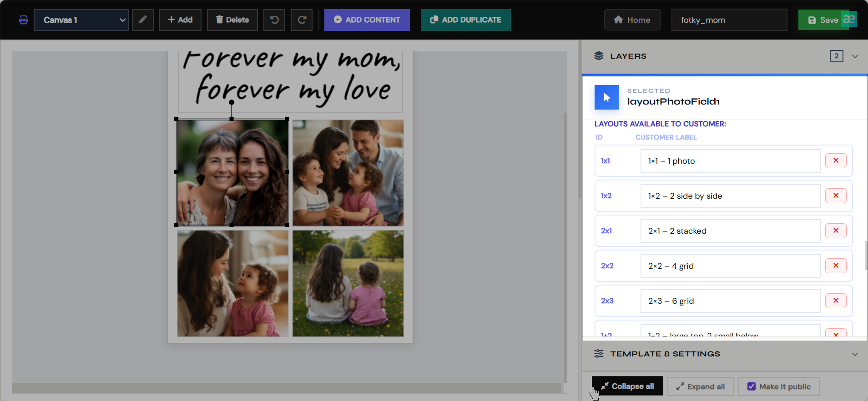This screenshot has width=868, height=401.
Task: Click the print icon in toolbar
Action: 24,20
